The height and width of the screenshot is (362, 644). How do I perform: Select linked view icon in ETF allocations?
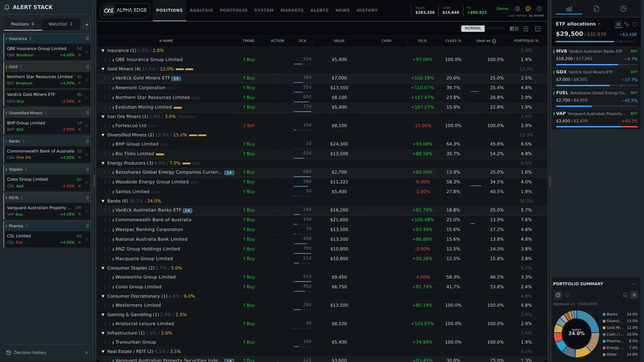(x=626, y=24)
